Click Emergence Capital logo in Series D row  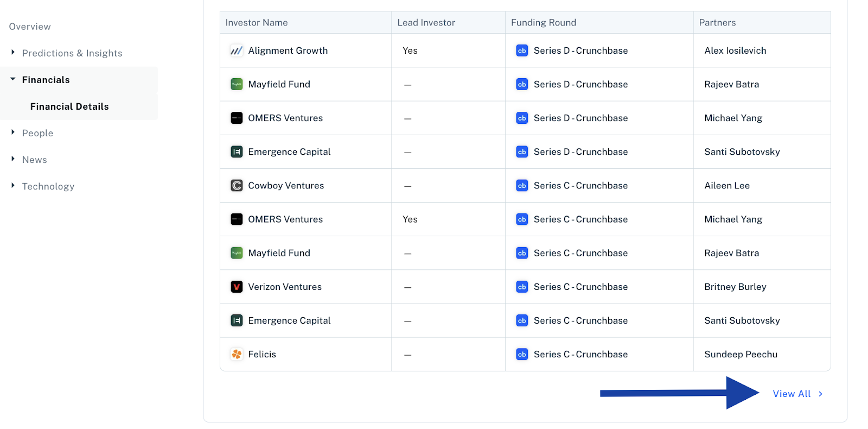click(x=237, y=152)
